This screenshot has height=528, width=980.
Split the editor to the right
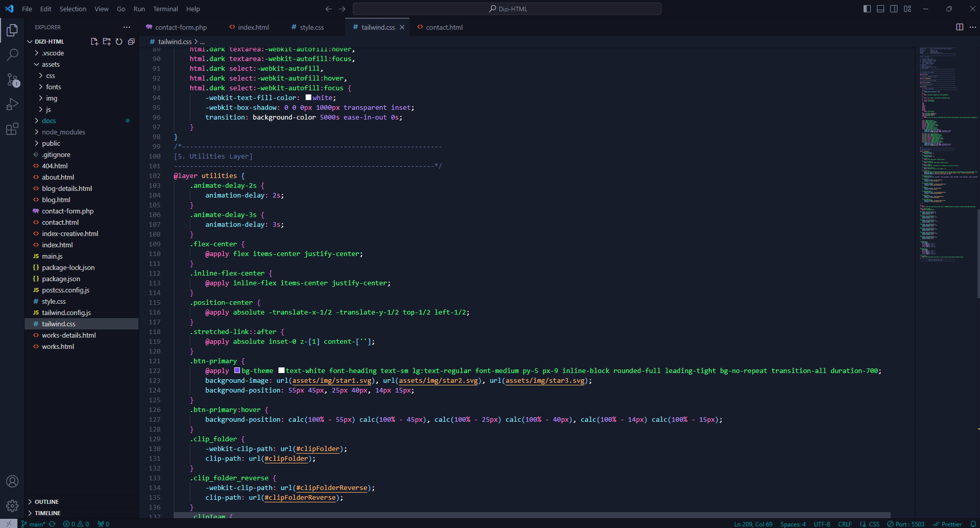(x=959, y=27)
